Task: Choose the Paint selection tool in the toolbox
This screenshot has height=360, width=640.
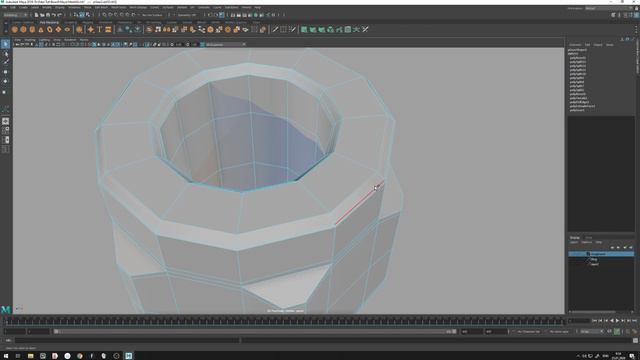Action: (5, 62)
